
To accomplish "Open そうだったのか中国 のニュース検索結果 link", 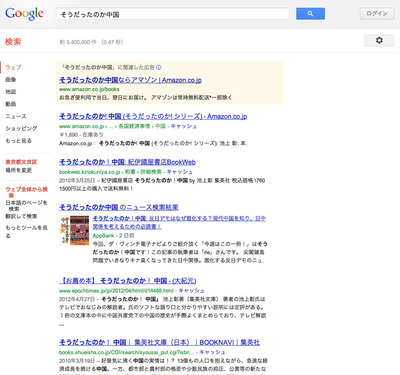I will click(119, 207).
